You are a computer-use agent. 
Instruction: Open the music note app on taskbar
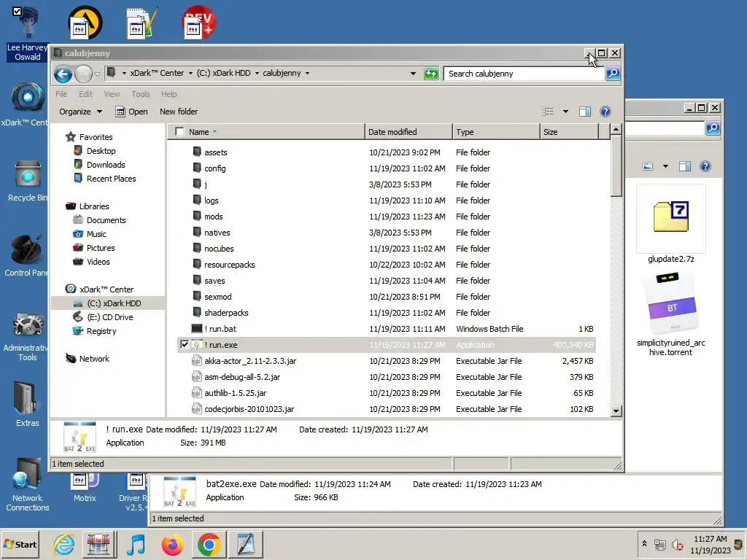[x=136, y=544]
